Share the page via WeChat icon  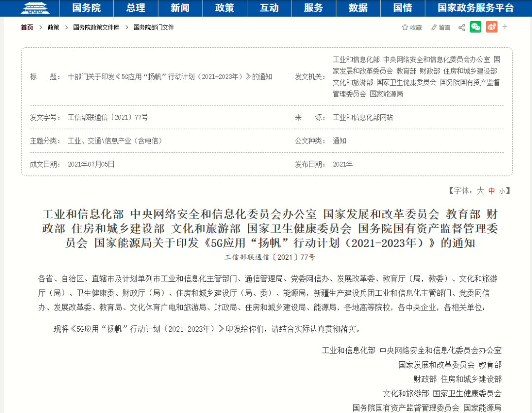(475, 27)
